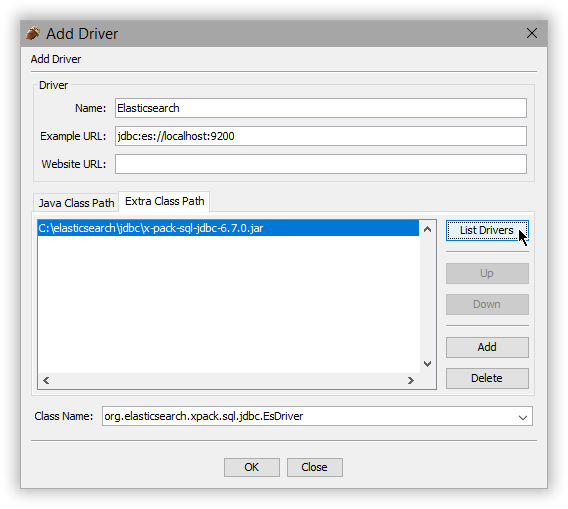Click the class path list's scroll down arrow
Screen dimensions: 568x509
click(x=427, y=364)
